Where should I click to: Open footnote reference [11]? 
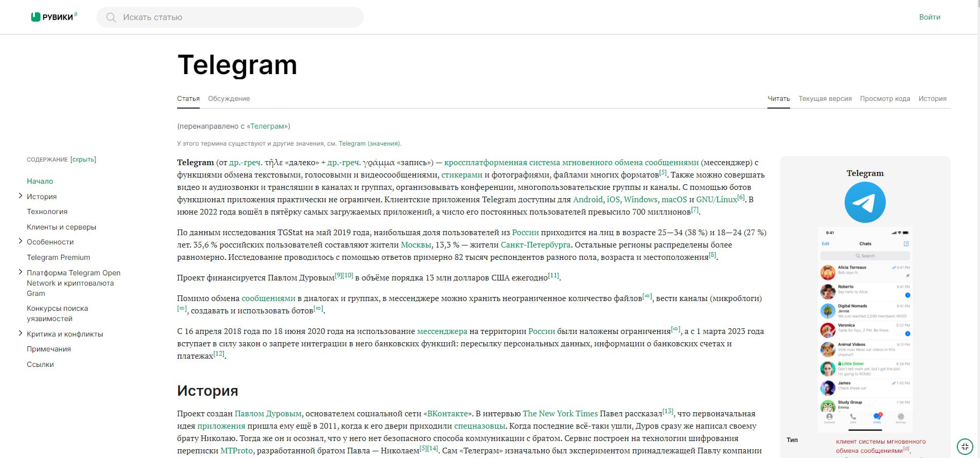tap(553, 275)
